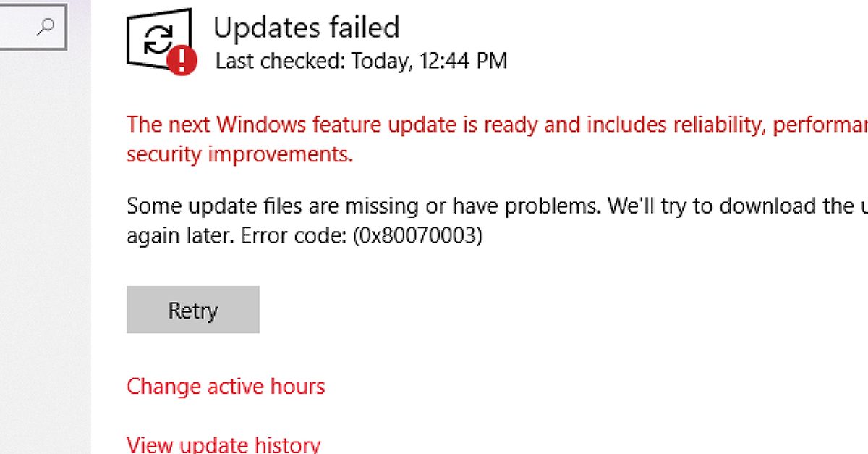Click the word 'failed' in the heading
This screenshot has width=868, height=454.
click(x=363, y=28)
